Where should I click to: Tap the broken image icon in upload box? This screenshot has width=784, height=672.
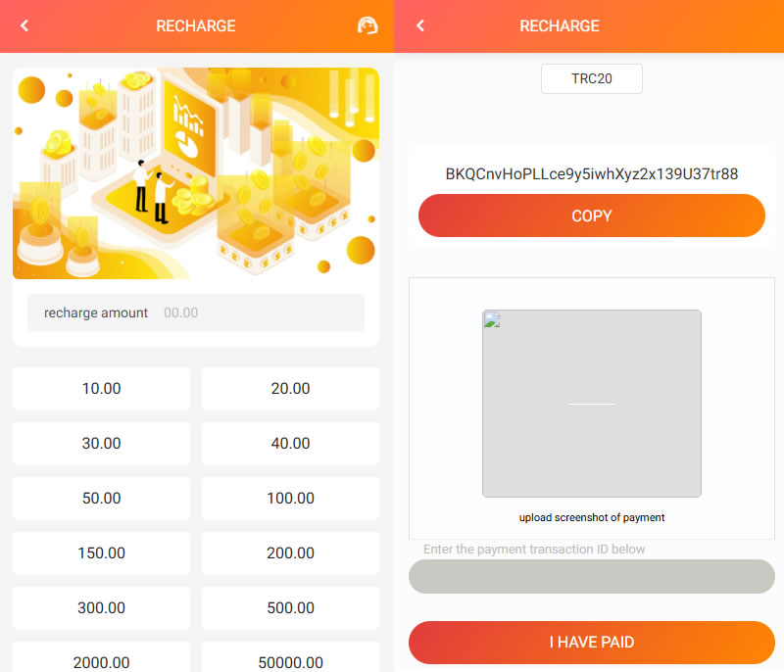click(492, 320)
